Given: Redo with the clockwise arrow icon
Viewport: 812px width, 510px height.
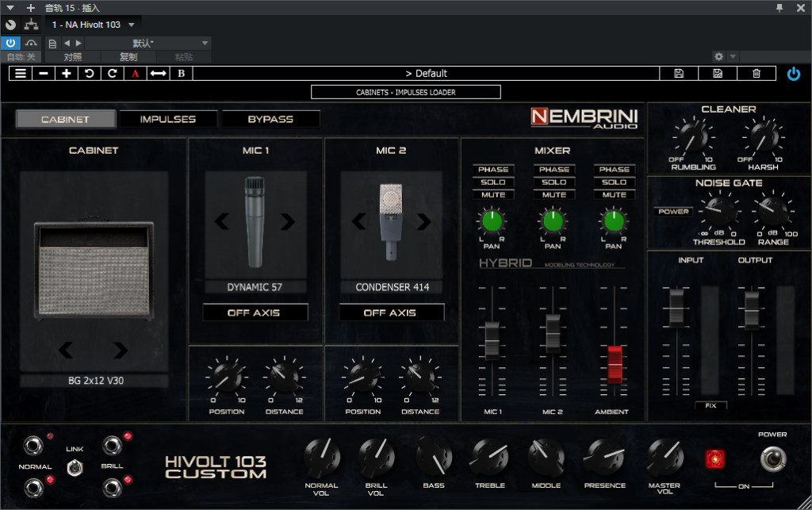Looking at the screenshot, I should coord(112,74).
